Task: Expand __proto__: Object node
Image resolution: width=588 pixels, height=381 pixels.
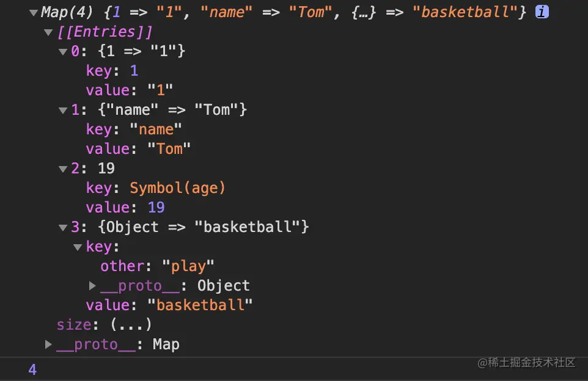Action: click(92, 286)
